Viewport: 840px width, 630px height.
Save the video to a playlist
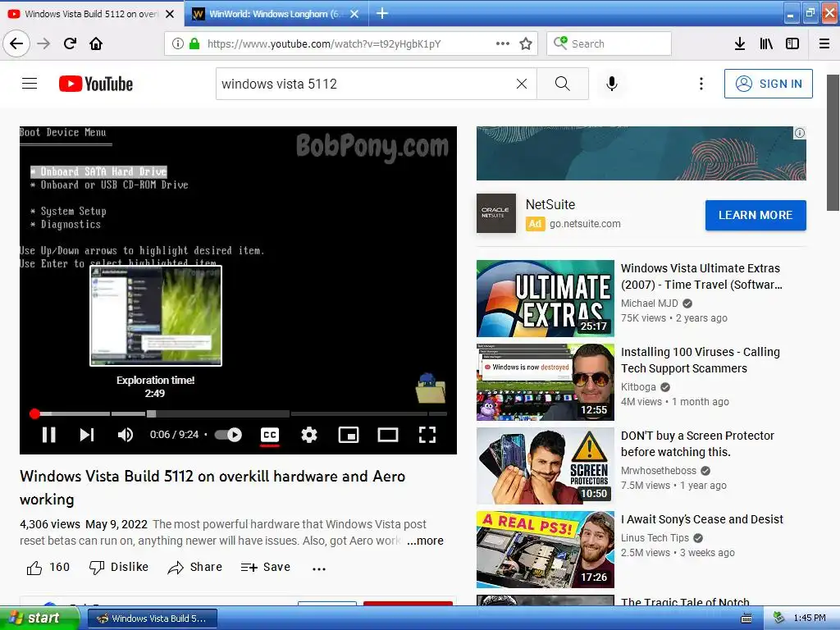click(x=265, y=568)
